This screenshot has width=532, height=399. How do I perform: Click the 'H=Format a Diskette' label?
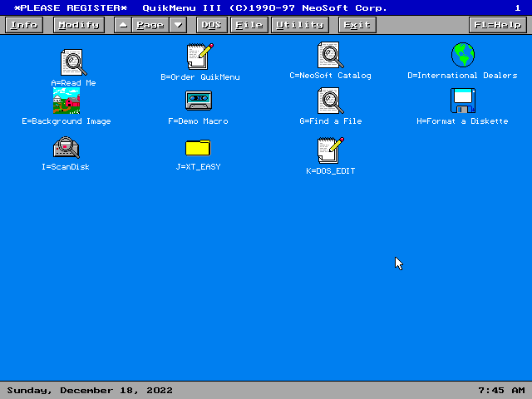462,121
